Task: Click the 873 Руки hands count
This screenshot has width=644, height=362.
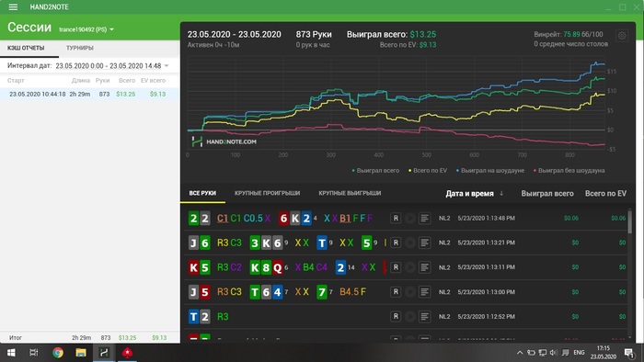Action: (x=314, y=34)
